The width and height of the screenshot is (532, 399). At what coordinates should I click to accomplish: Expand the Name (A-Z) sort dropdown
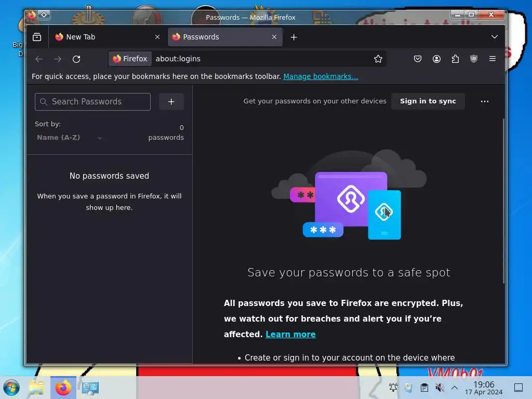click(69, 137)
